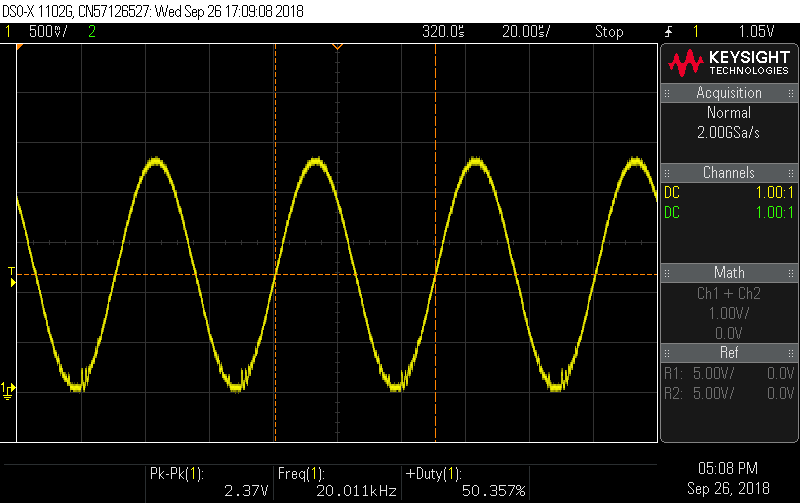Image resolution: width=800 pixels, height=503 pixels.
Task: Click the DSO-X 1102G title text
Action: (38, 11)
